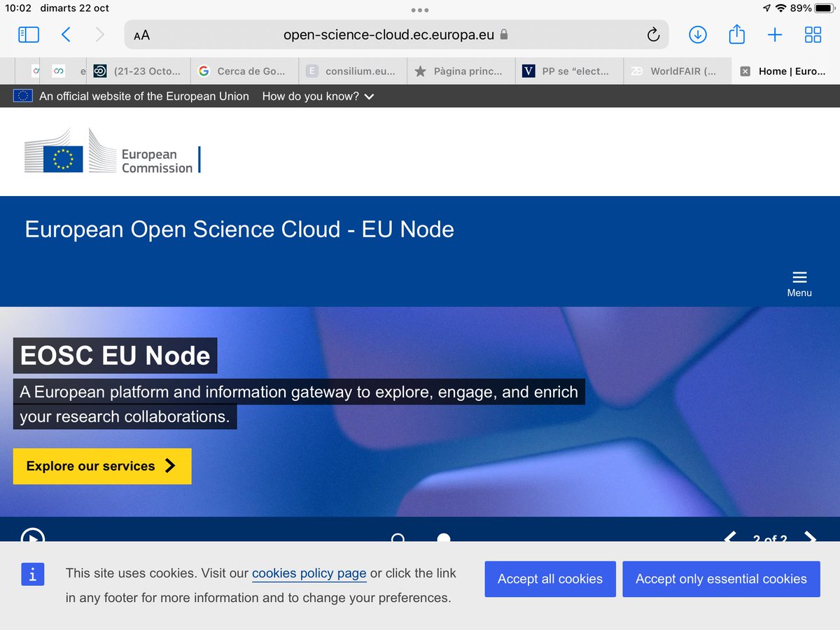Switch to the "PP se "elect..." tab
The width and height of the screenshot is (840, 630).
(x=568, y=71)
